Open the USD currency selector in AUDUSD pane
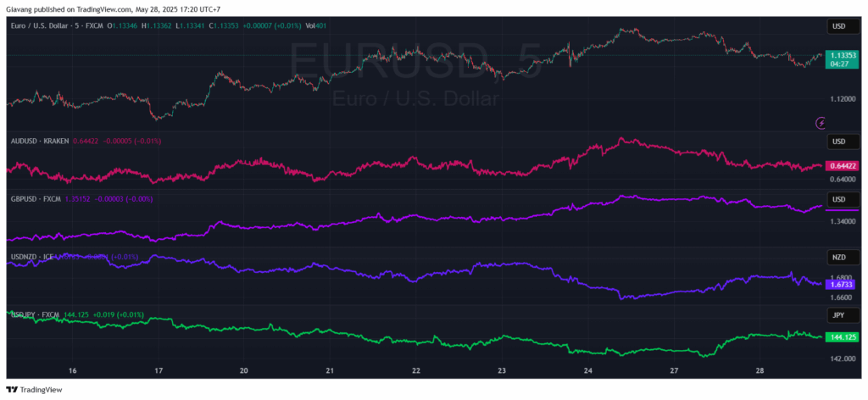 [839, 141]
